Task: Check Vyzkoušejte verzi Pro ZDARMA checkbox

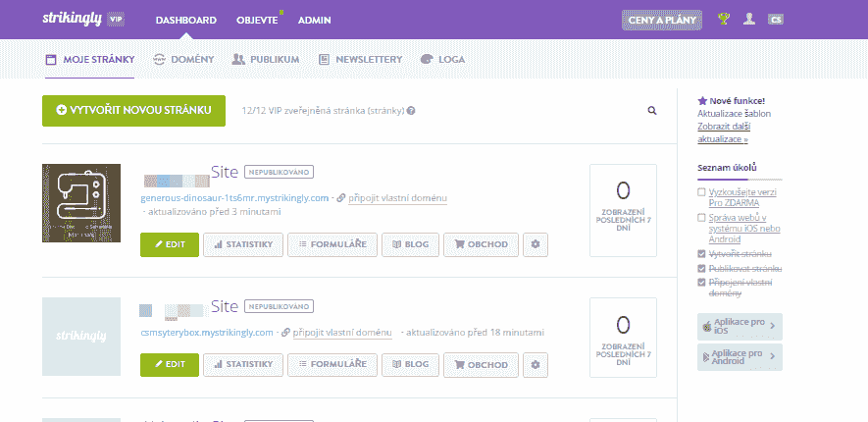Action: pos(701,192)
